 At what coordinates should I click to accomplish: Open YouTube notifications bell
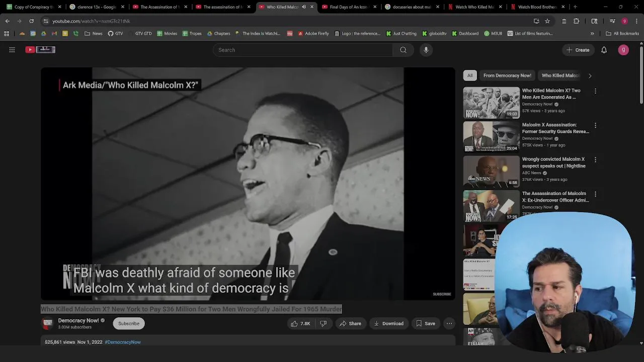(604, 50)
